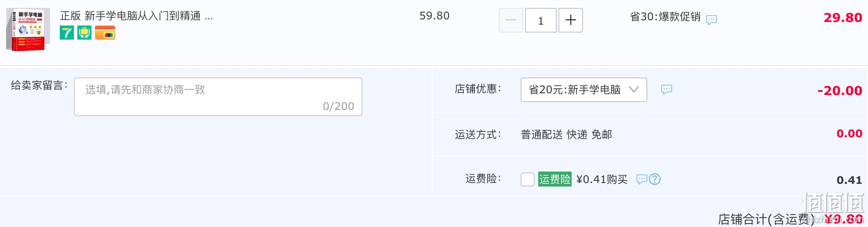Open the red book cover thumbnail
Screen dimensions: 868x227
coord(28,30)
